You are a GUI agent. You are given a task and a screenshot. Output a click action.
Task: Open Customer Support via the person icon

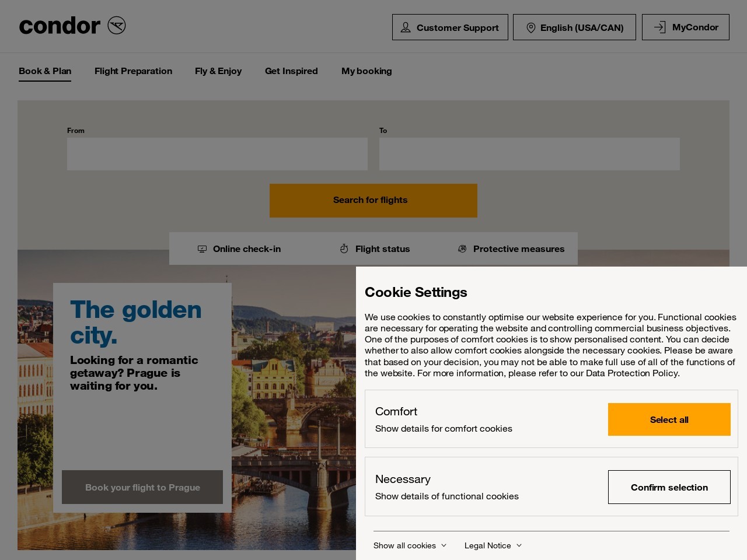click(405, 27)
